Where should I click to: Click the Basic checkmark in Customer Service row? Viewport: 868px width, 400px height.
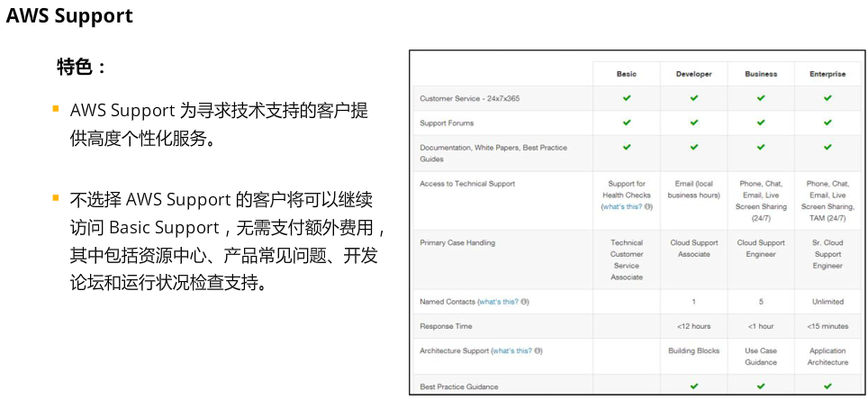coord(627,98)
